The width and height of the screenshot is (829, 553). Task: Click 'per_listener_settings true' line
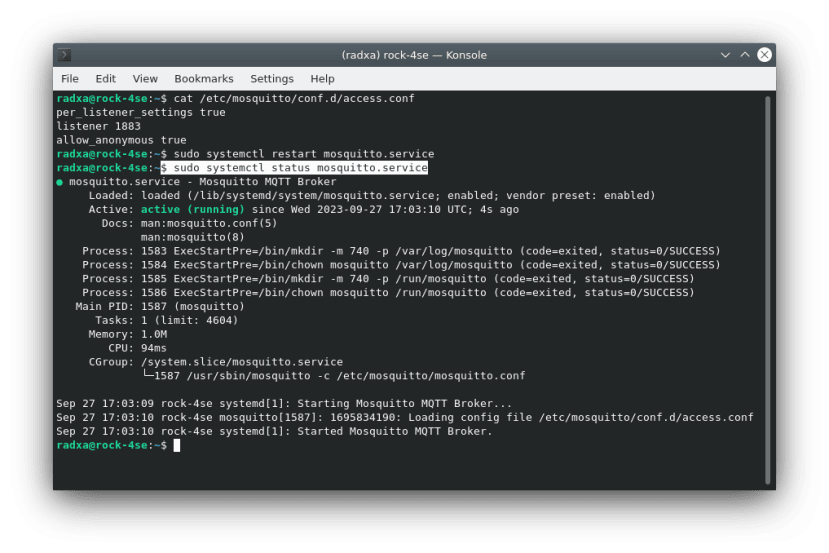pyautogui.click(x=141, y=112)
